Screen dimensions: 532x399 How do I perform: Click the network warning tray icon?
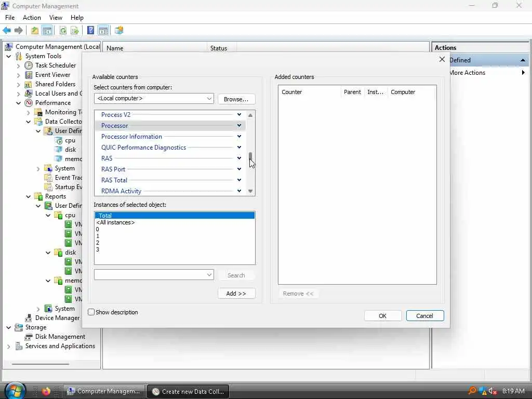coord(483,391)
